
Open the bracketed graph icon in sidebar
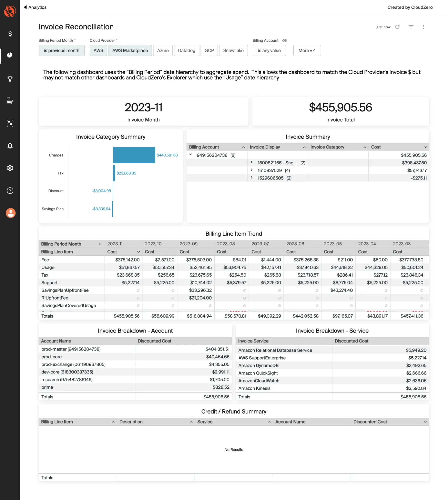click(10, 123)
